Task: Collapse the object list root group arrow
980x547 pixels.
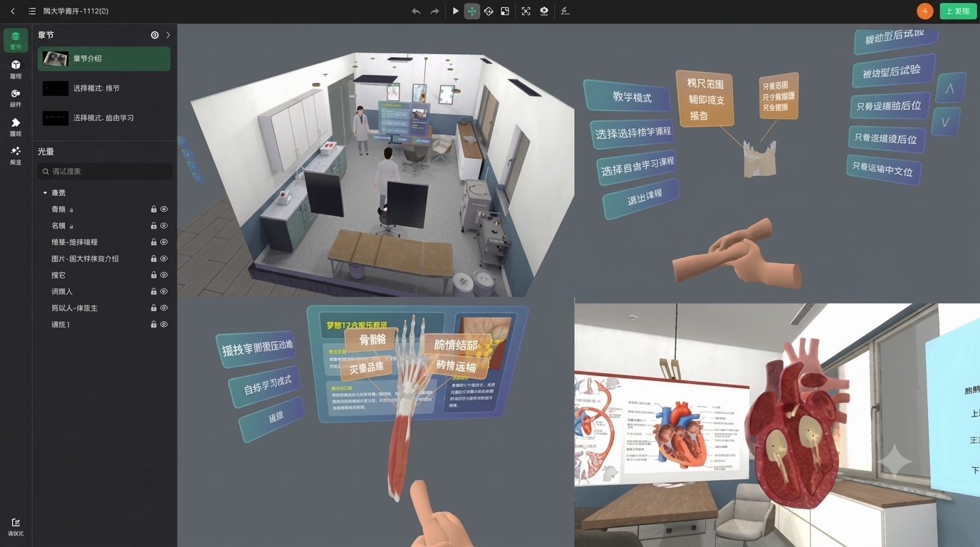Action: click(45, 193)
